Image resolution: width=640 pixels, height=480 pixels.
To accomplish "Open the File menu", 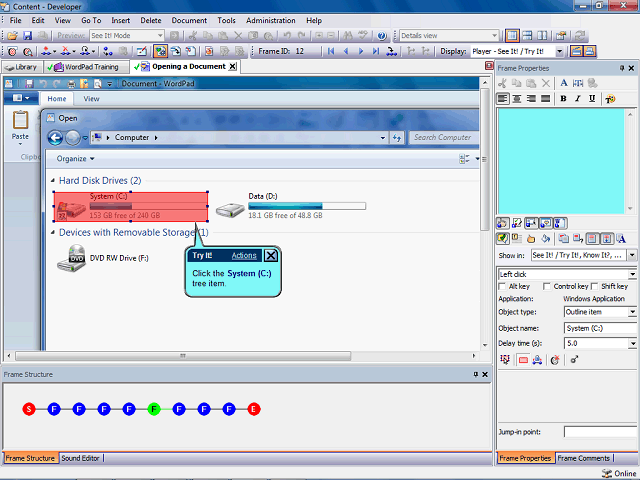I will pyautogui.click(x=16, y=20).
